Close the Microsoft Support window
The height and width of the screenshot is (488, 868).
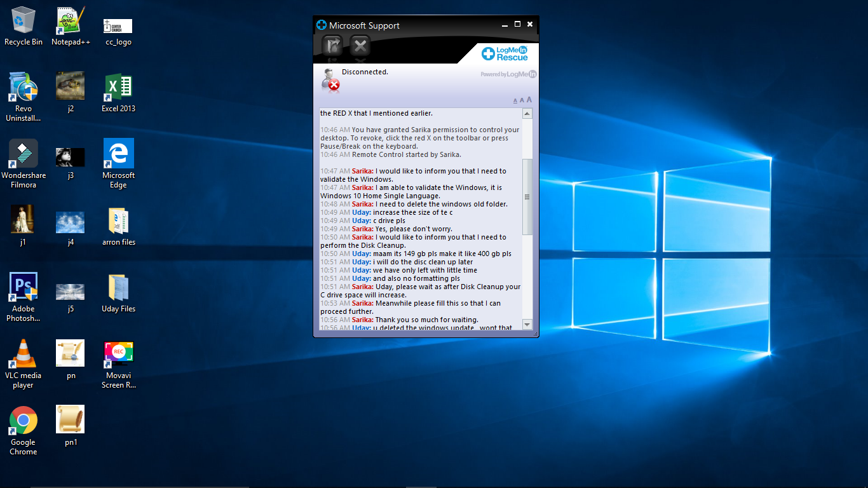coord(530,24)
